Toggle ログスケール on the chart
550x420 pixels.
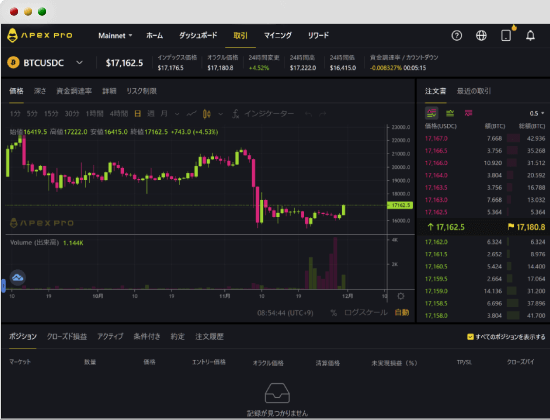tap(365, 312)
